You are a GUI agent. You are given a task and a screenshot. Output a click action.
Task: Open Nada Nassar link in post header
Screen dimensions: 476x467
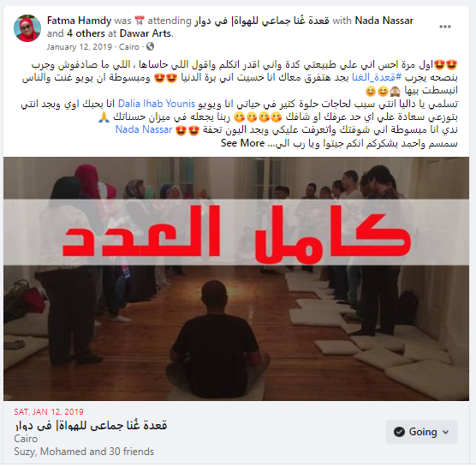(x=384, y=21)
